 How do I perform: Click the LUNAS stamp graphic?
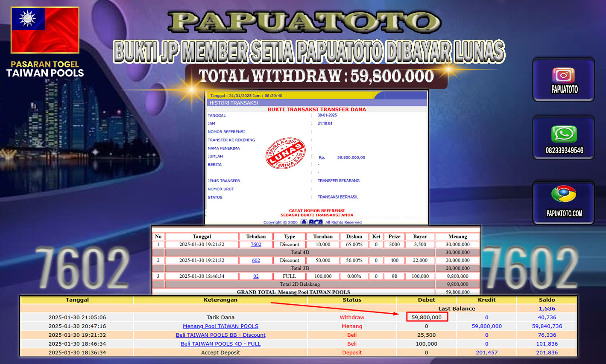[287, 153]
